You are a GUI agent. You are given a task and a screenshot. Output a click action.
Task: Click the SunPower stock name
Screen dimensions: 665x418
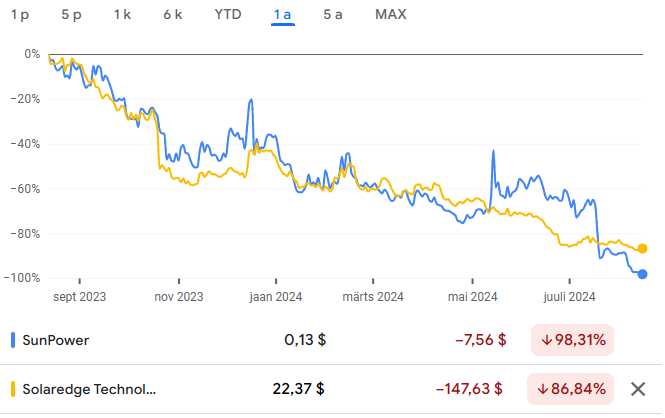55,340
